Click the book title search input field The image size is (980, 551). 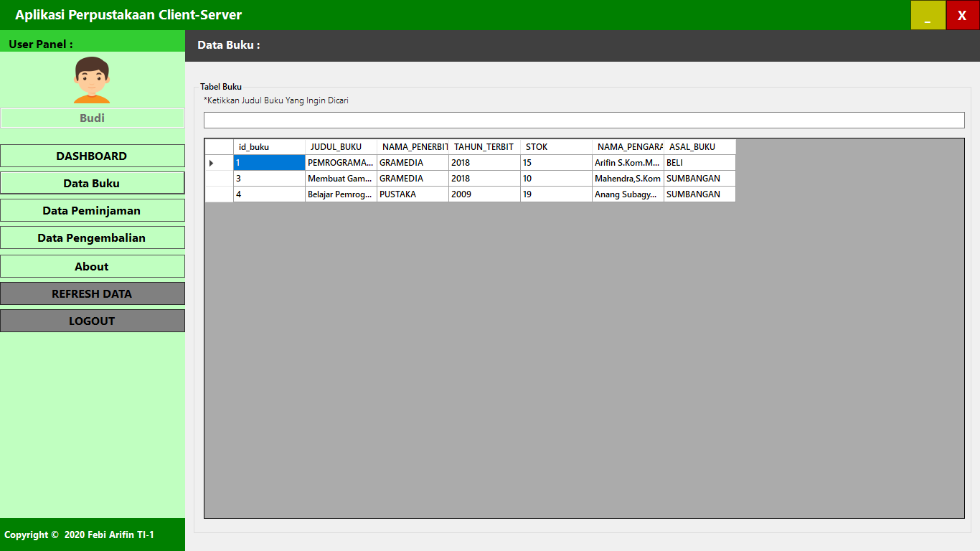click(x=583, y=120)
